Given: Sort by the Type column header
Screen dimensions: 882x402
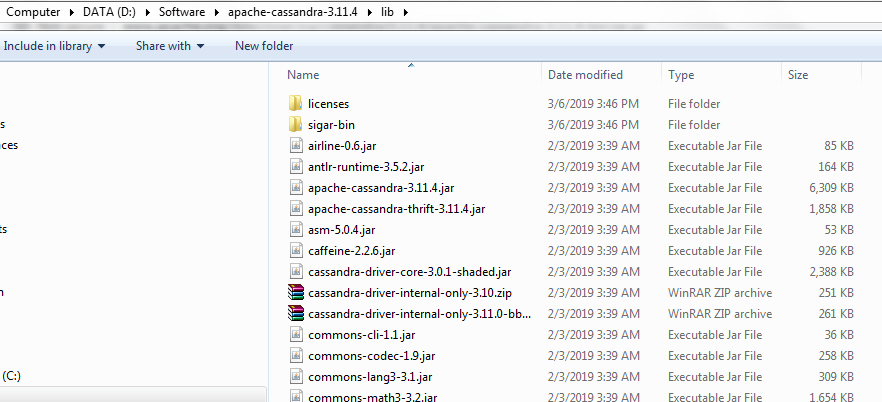Looking at the screenshot, I should click(681, 75).
